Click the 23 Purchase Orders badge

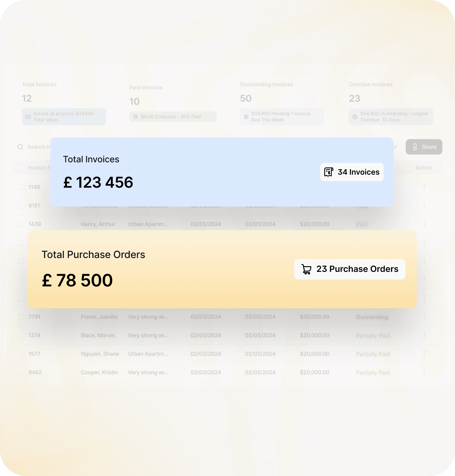350,269
